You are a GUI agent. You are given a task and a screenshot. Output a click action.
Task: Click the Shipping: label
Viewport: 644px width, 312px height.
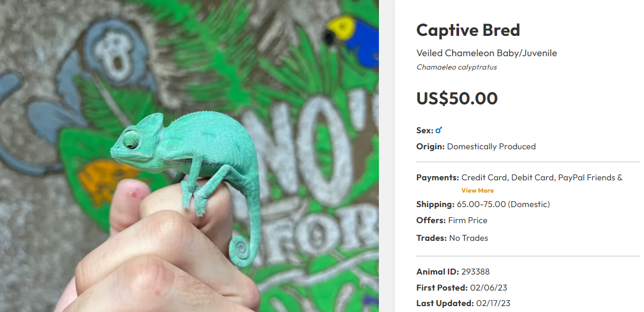(x=435, y=204)
